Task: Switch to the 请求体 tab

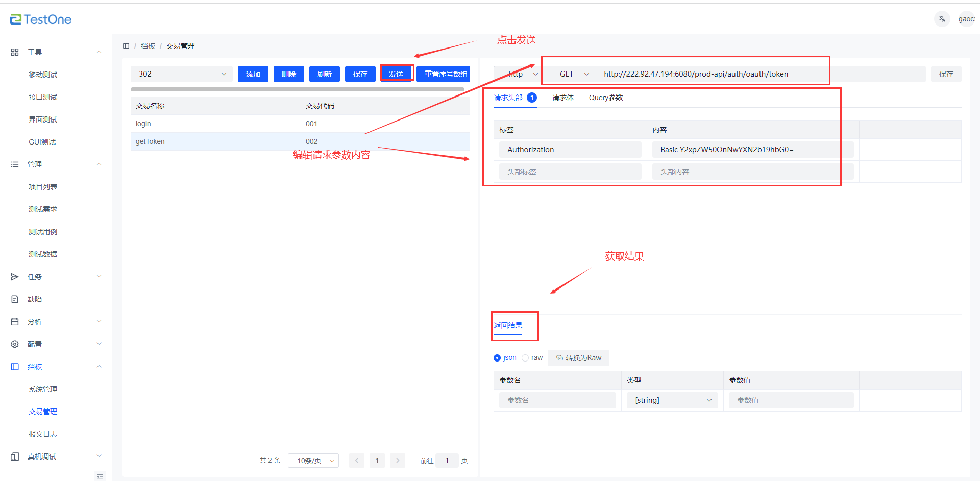Action: [x=562, y=98]
